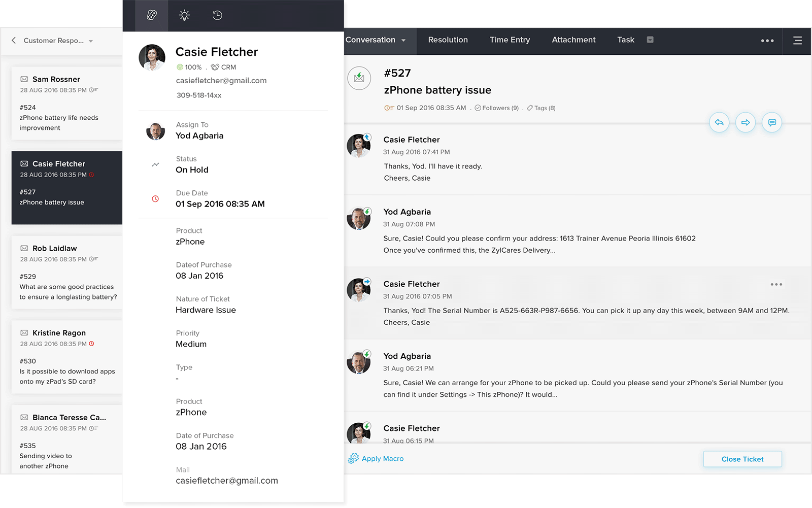Open Kristine Ragon ticket #530
The width and height of the screenshot is (812, 508).
tap(67, 357)
